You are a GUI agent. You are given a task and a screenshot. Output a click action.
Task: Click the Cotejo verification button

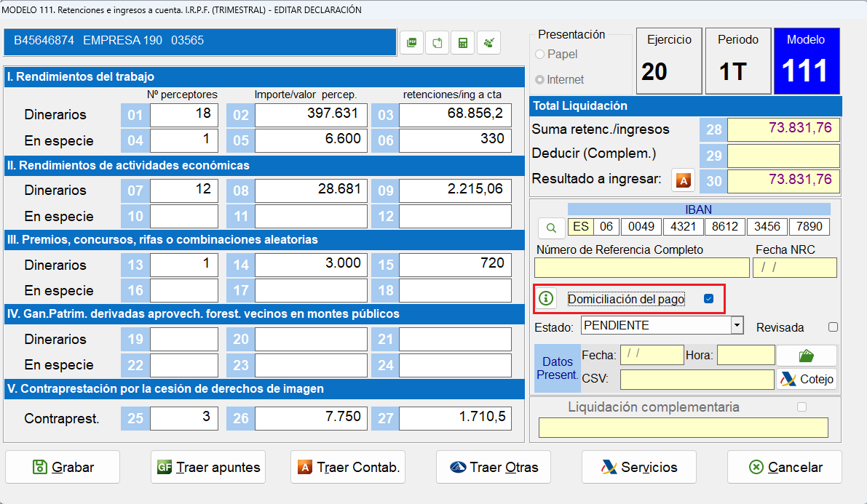click(806, 379)
